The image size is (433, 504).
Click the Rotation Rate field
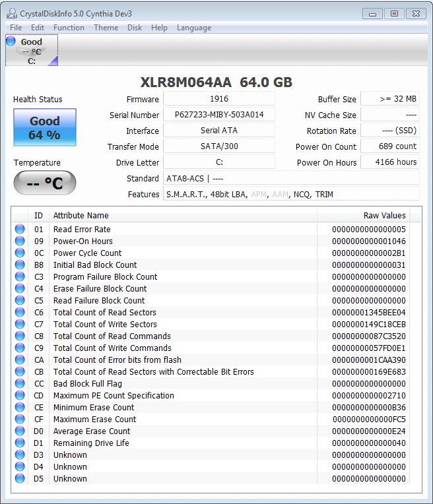coord(390,130)
